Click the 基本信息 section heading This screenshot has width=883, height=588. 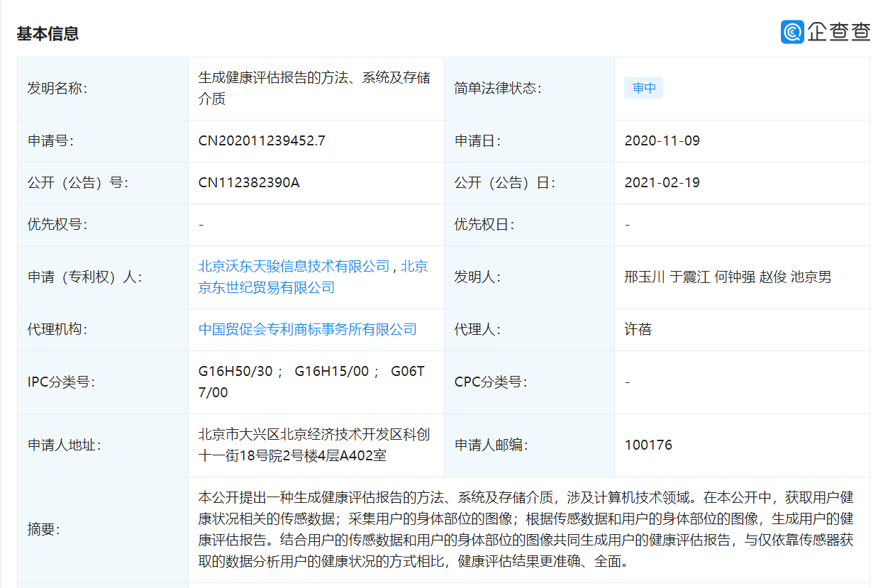click(x=48, y=33)
